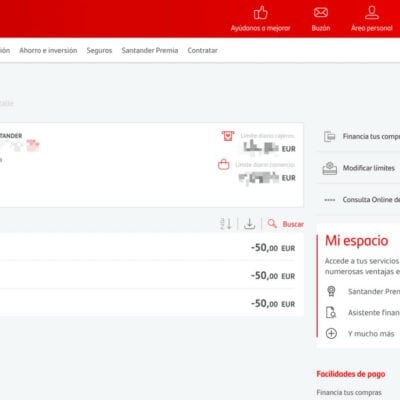Click the magnifier search icon
Screen dimensions: 400x400
click(272, 223)
